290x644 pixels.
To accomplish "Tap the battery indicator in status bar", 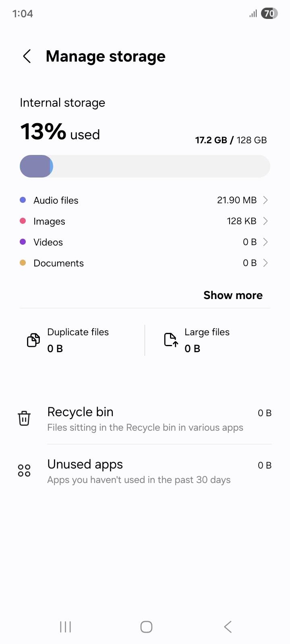I will (269, 14).
